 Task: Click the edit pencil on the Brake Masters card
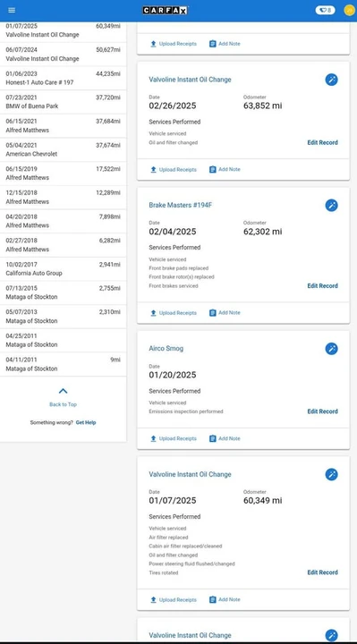pos(332,206)
